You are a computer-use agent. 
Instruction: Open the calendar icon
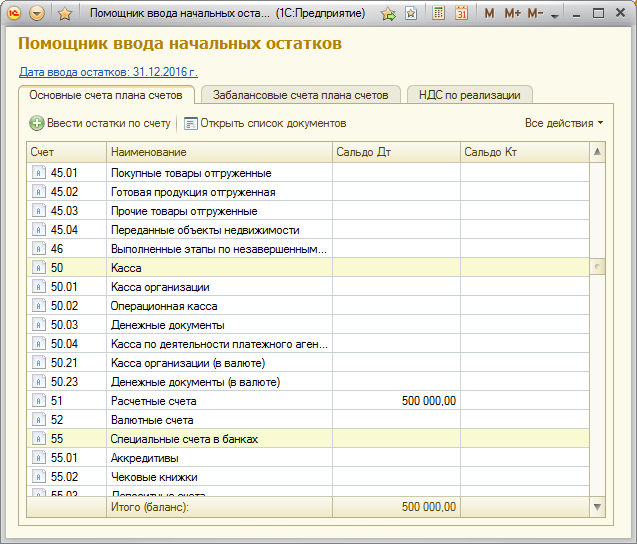[461, 13]
